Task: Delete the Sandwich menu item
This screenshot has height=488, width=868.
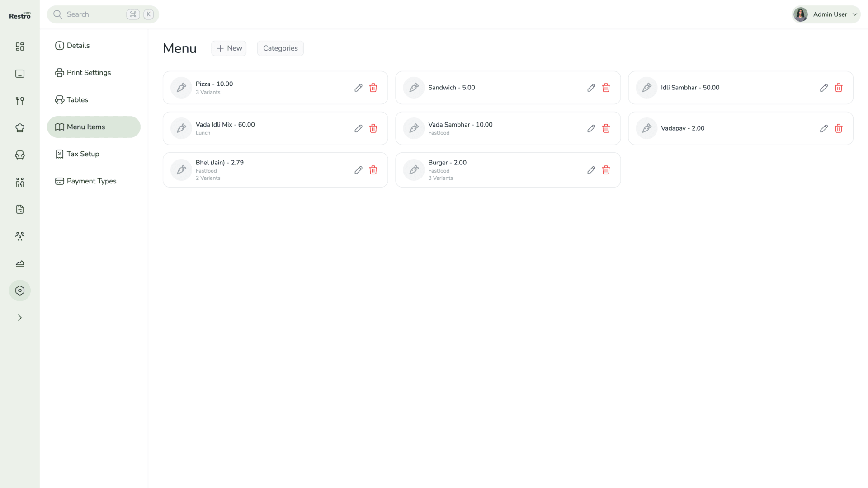Action: [606, 88]
